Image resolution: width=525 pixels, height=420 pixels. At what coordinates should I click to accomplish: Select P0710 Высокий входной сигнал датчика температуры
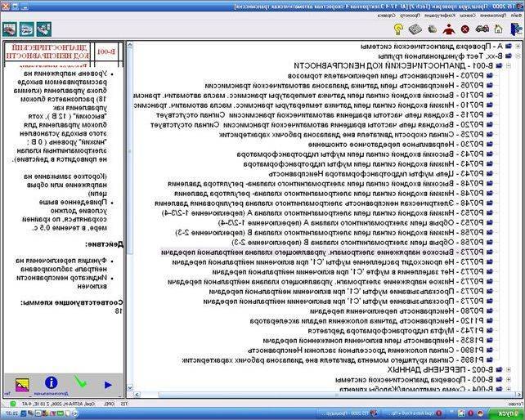coord(309,95)
